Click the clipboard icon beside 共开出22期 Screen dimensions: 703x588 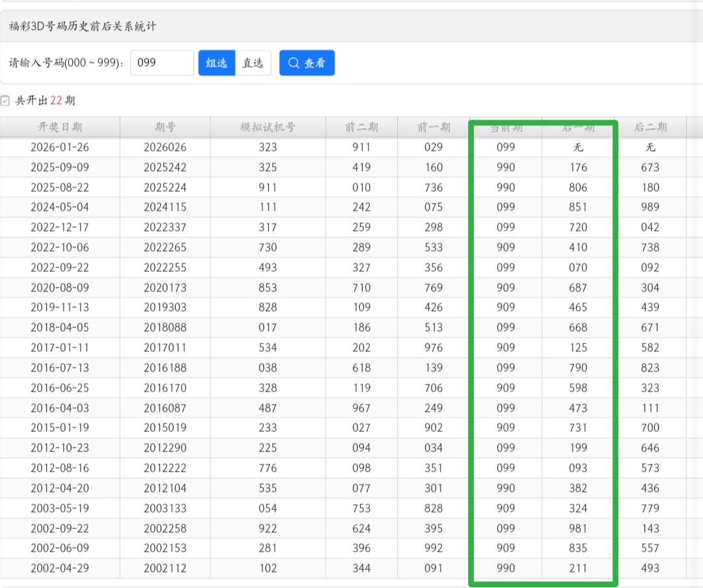(6, 101)
